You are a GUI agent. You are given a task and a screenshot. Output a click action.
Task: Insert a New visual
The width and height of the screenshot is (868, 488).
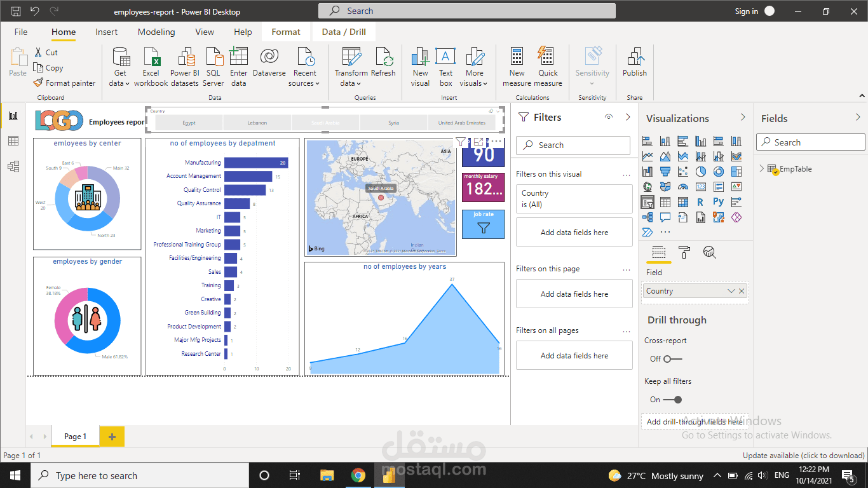(x=420, y=67)
